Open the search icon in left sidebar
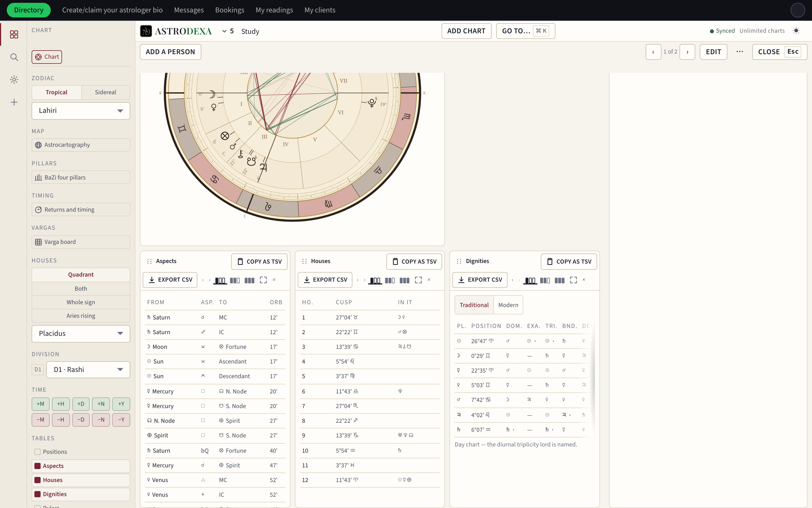The height and width of the screenshot is (508, 812). coord(14,57)
